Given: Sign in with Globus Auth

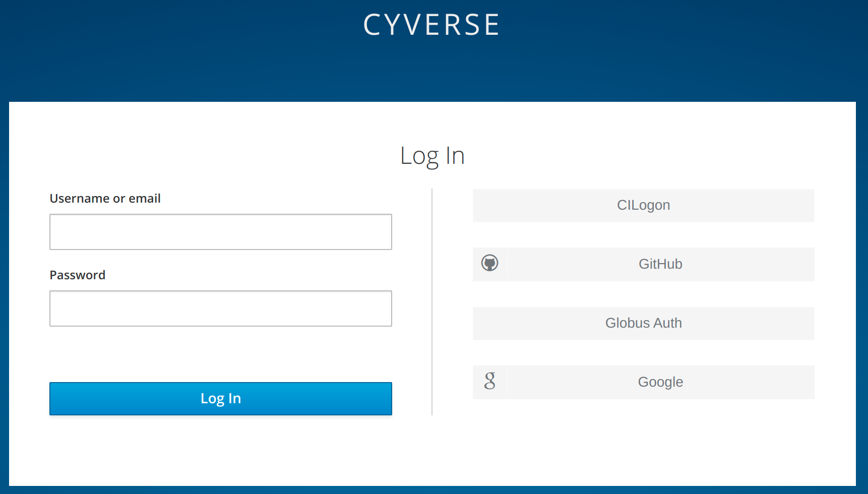Looking at the screenshot, I should [643, 324].
